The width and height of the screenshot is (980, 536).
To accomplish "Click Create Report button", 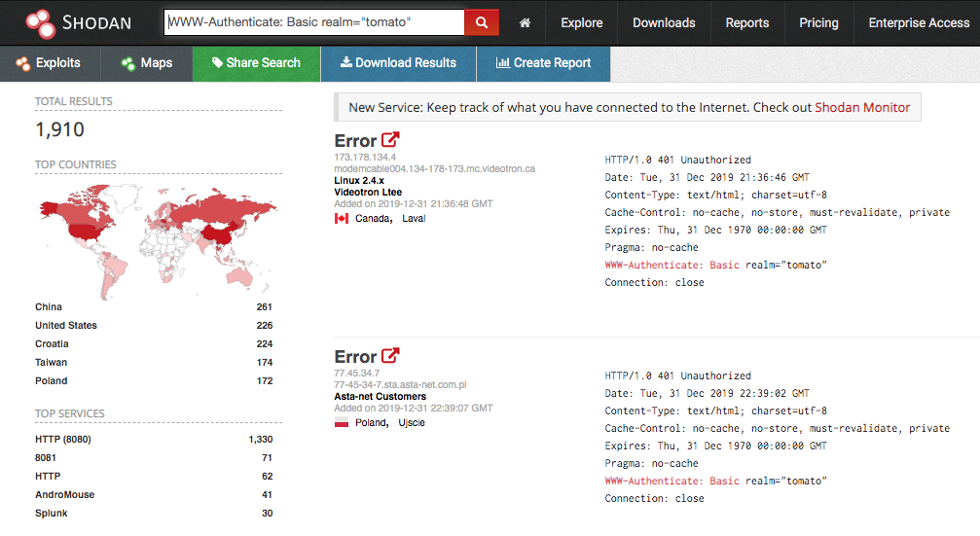I will [543, 63].
